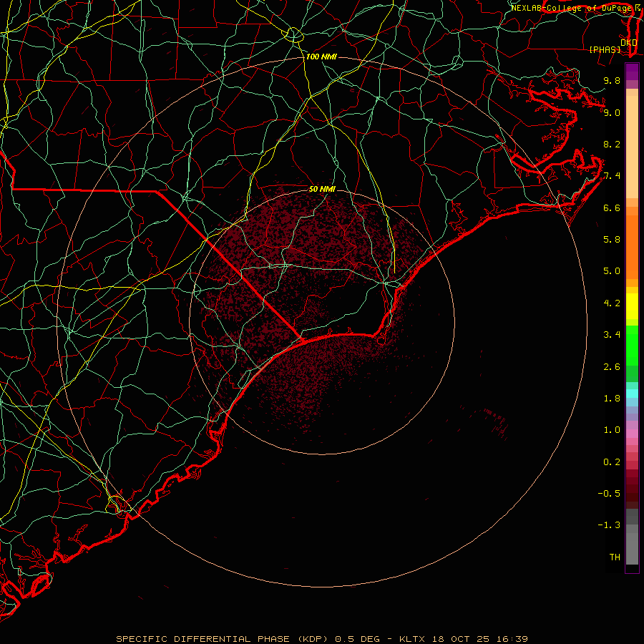Click the [PHAS] units label
Image resolution: width=644 pixels, height=644 pixels.
coord(605,49)
